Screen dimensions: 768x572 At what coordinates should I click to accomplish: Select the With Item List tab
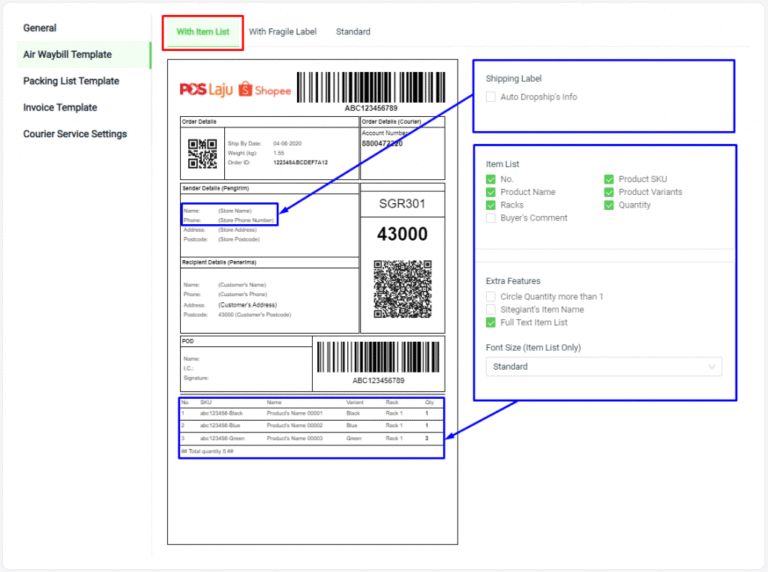click(x=203, y=32)
